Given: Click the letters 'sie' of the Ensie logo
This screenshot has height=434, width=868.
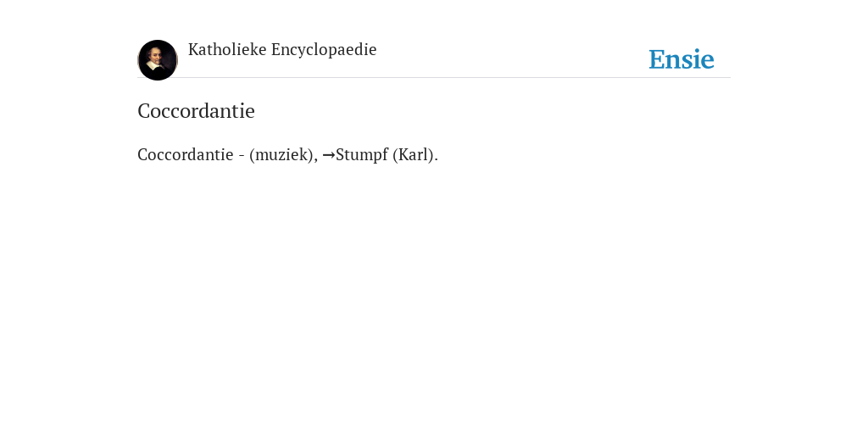Looking at the screenshot, I should click(698, 59).
